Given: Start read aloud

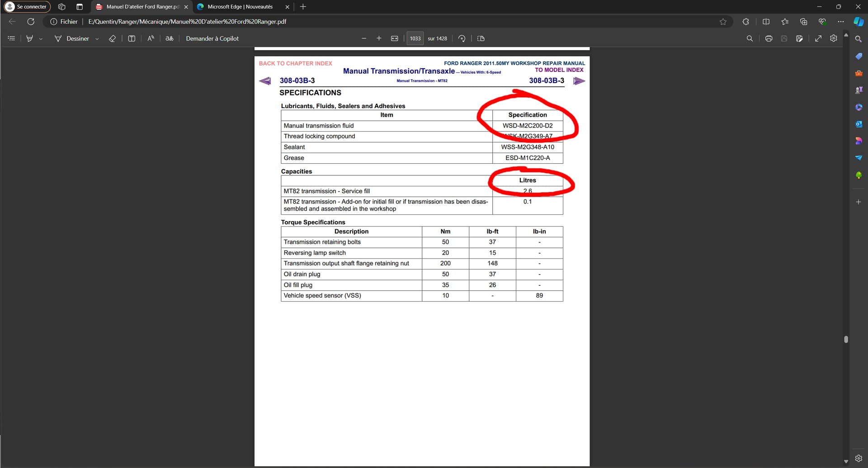Looking at the screenshot, I should tap(151, 38).
